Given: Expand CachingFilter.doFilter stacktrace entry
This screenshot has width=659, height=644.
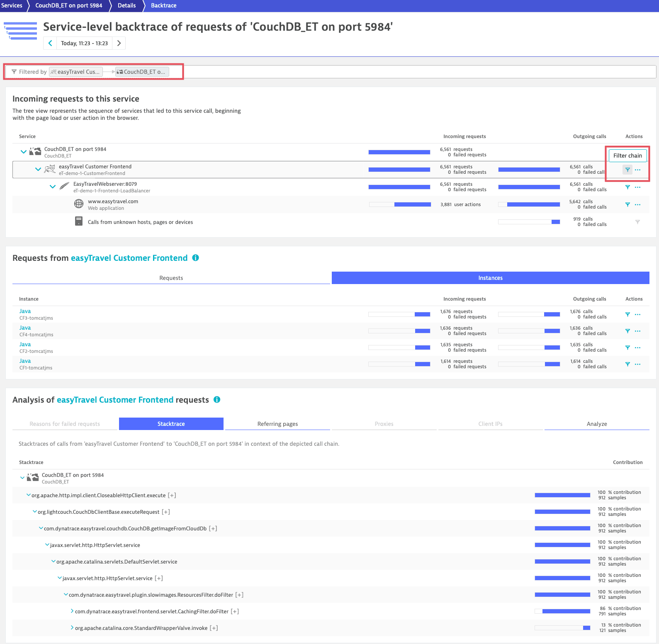Looking at the screenshot, I should (72, 611).
